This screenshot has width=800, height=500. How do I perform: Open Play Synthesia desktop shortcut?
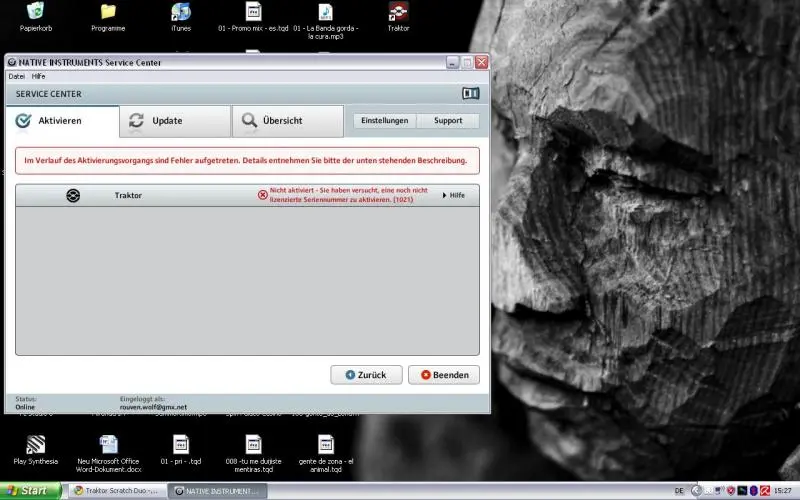click(x=36, y=443)
